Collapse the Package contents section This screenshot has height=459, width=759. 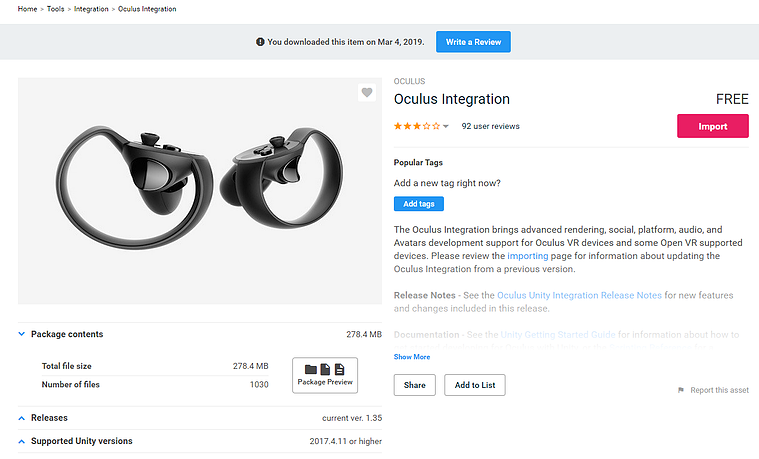pyautogui.click(x=22, y=334)
